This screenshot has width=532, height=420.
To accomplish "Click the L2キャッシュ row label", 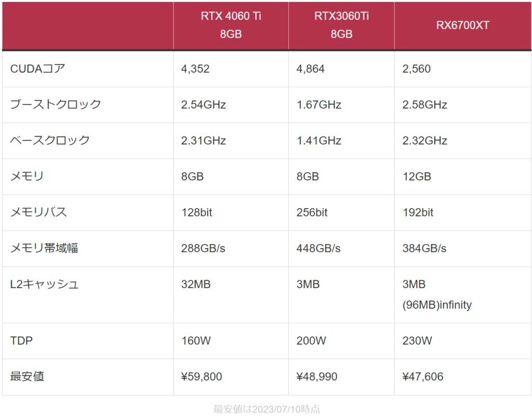I will [x=44, y=284].
